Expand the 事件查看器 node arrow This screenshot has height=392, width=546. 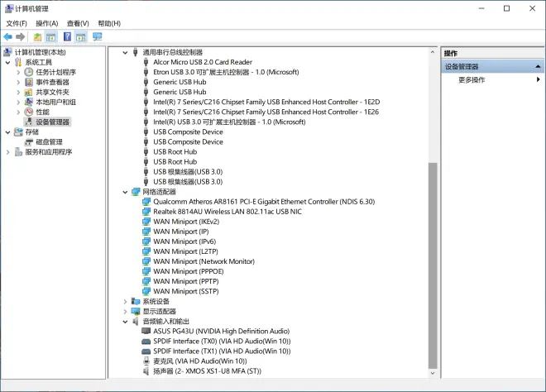pos(18,83)
